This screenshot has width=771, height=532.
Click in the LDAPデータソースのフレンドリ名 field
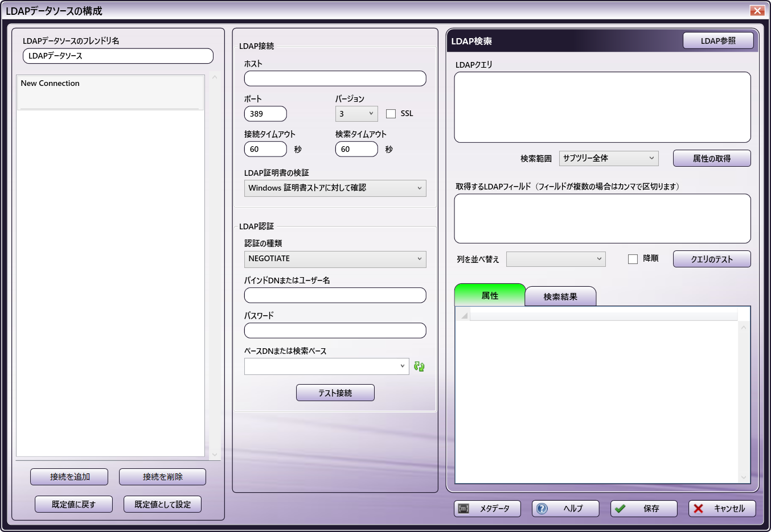coord(118,56)
